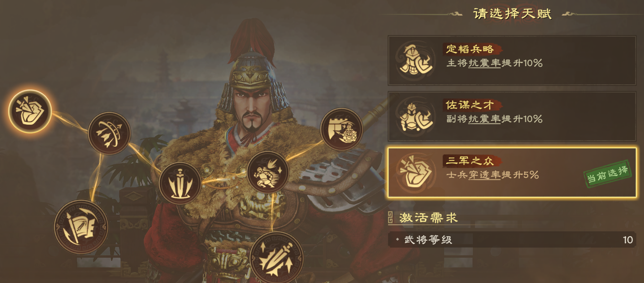The image size is (644, 283).
Task: Click the armored soldier icon of 佐谋之才
Action: tap(416, 117)
